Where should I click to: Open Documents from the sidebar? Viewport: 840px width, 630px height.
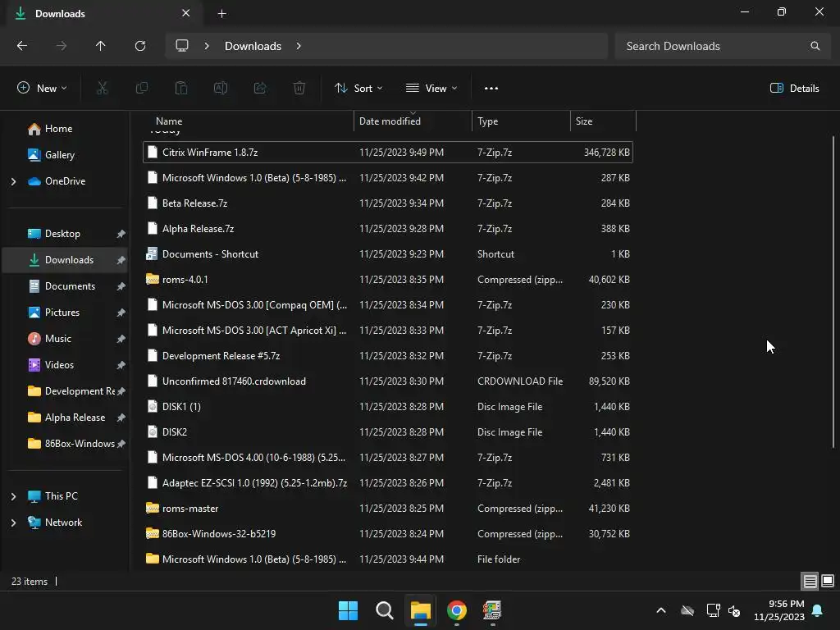pos(66,286)
